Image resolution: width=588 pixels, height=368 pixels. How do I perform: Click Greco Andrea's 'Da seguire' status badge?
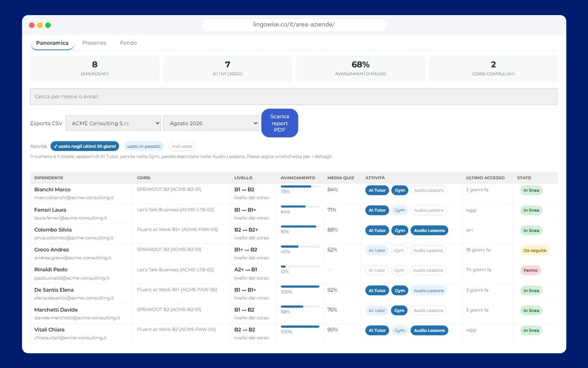[x=535, y=251]
